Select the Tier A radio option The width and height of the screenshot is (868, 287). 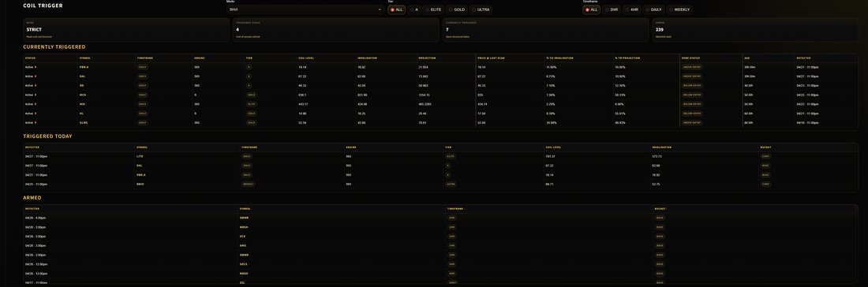414,9
